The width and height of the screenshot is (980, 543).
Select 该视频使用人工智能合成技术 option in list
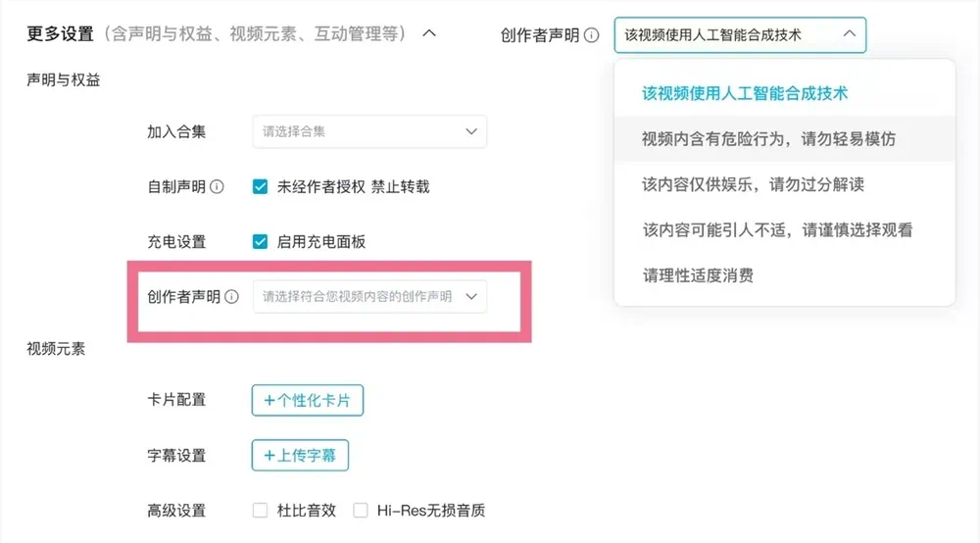click(x=745, y=94)
